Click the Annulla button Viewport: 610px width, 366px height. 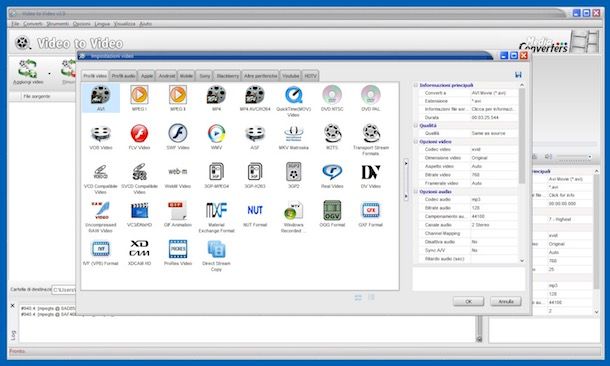(506, 301)
